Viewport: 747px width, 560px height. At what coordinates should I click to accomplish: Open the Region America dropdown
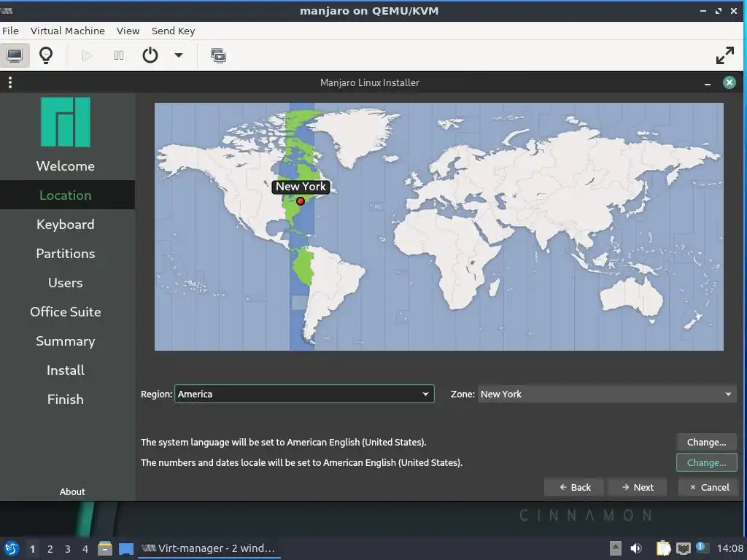(304, 394)
